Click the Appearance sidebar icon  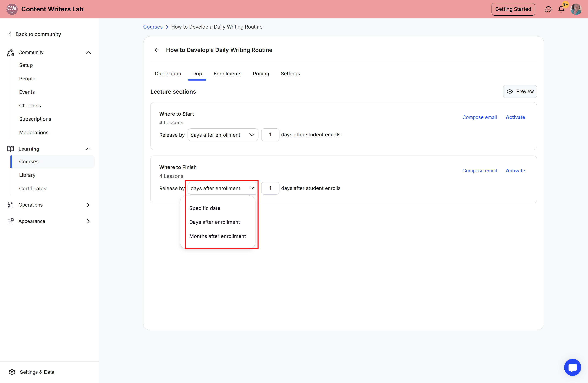[x=11, y=221]
